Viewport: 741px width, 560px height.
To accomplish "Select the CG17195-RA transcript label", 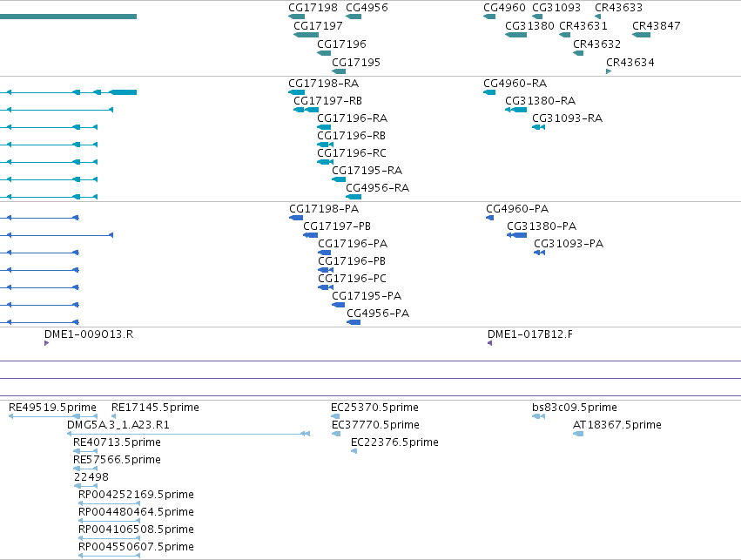I will click(367, 171).
